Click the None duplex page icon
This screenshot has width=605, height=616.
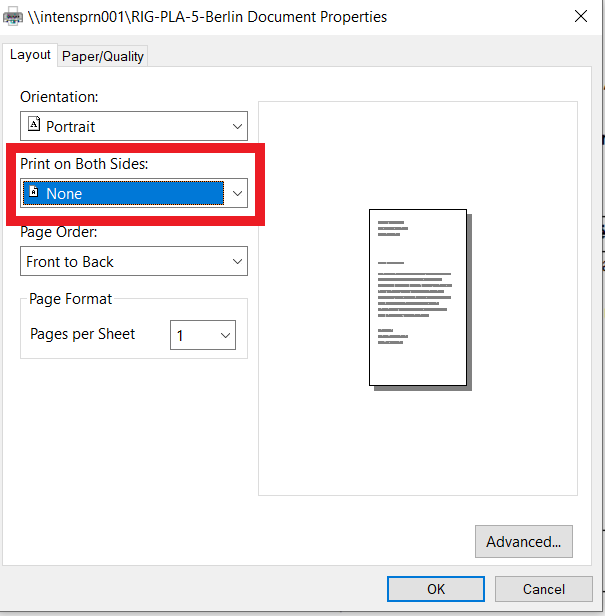34,191
